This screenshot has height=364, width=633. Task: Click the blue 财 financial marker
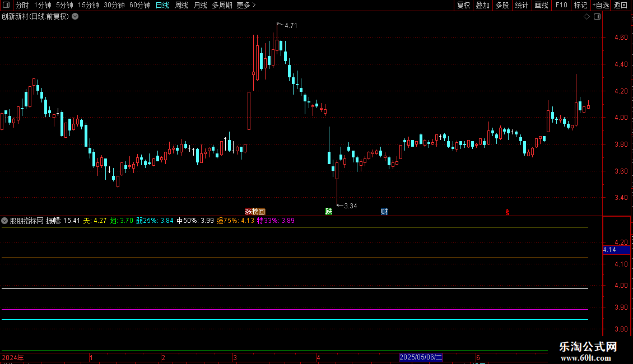(x=384, y=212)
